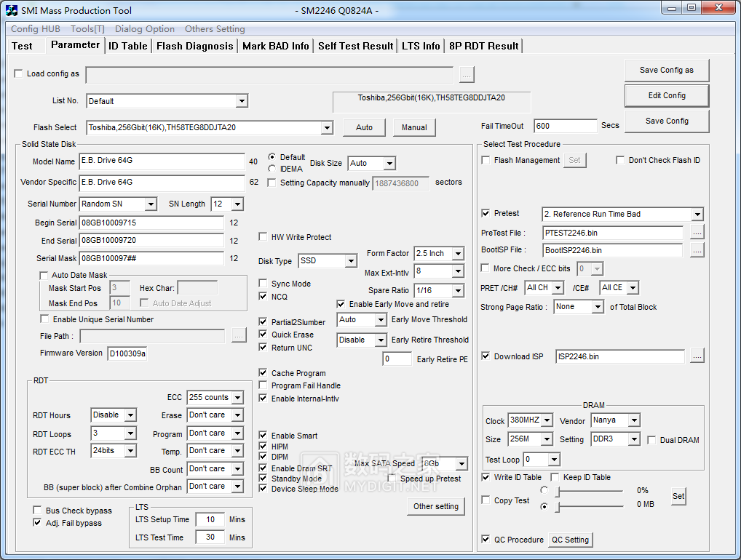Click the SMI app icon in title bar
This screenshot has height=560, width=741.
[x=11, y=10]
